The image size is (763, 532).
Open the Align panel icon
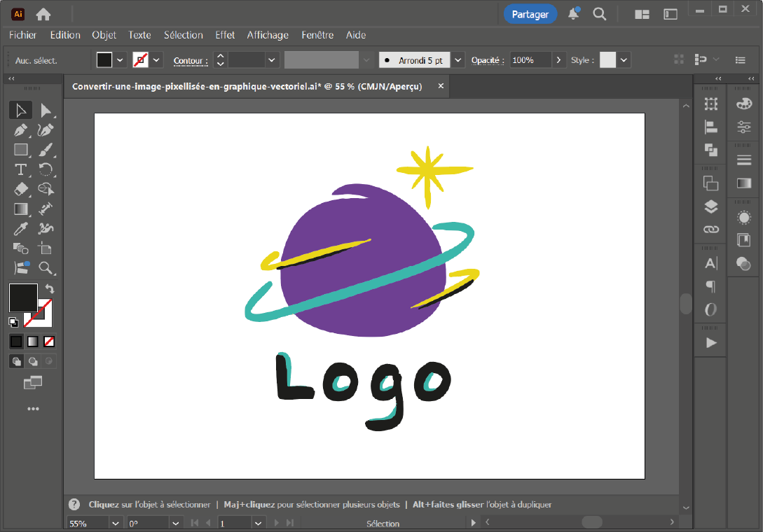711,127
